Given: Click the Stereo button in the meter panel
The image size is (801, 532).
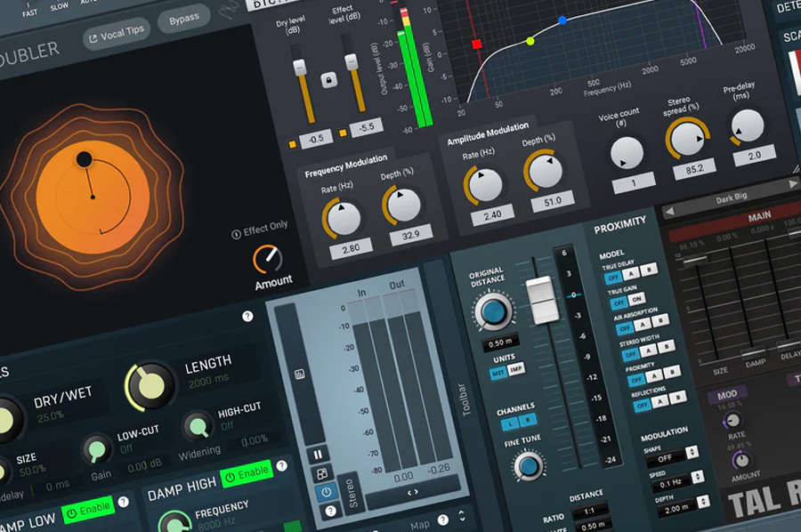Looking at the screenshot, I should point(352,492).
